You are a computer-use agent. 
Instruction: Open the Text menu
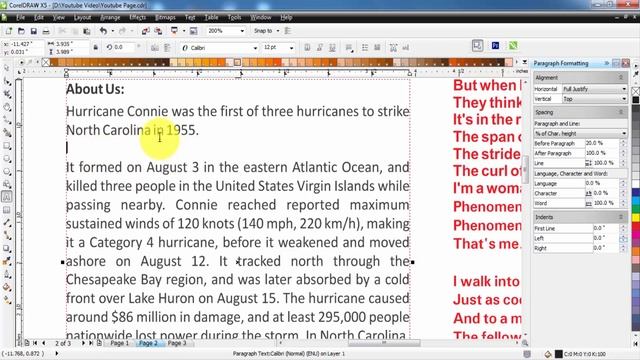click(190, 18)
